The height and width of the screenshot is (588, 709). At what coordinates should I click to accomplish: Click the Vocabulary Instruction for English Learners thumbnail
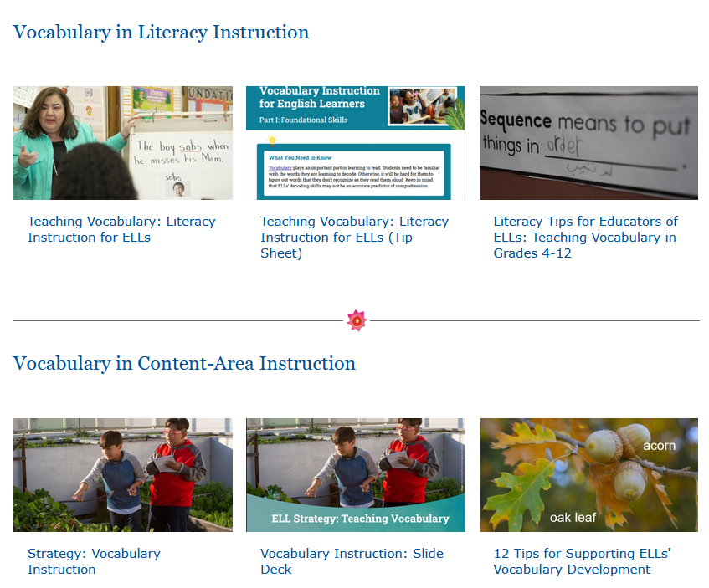click(354, 142)
